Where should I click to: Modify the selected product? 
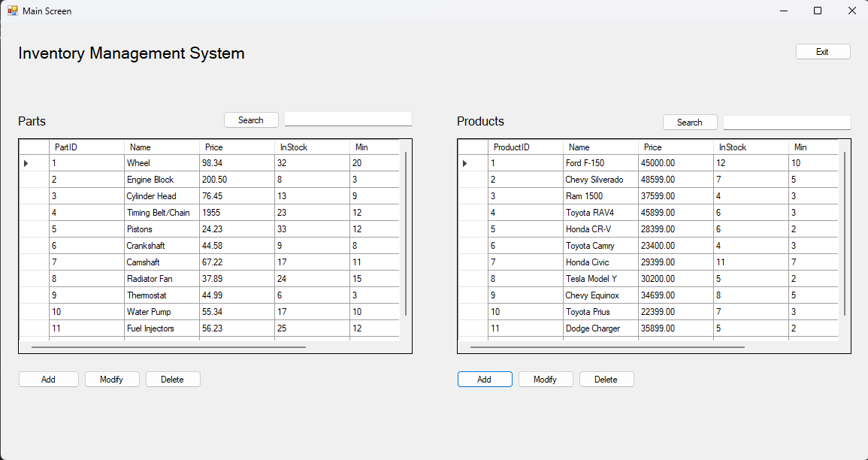546,379
